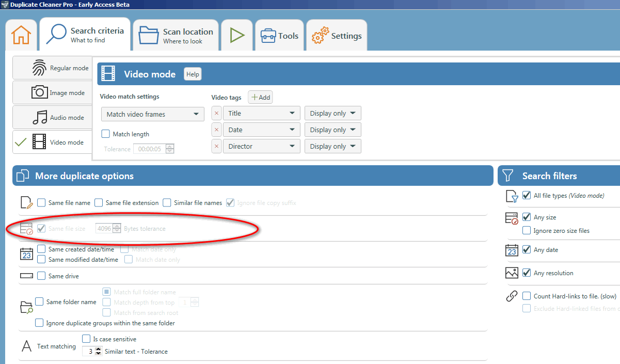Click the Scan start play arrow tab
This screenshot has height=364, width=620.
point(237,35)
